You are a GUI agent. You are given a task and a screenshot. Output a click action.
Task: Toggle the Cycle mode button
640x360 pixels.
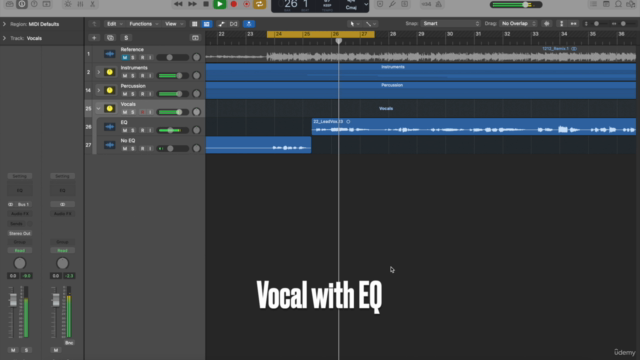click(x=260, y=4)
